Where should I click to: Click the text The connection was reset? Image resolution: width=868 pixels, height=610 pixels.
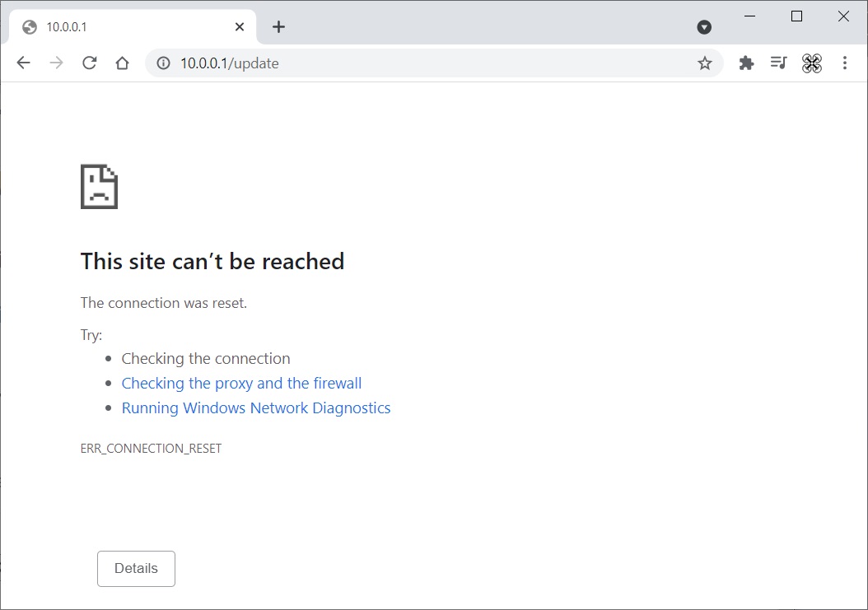(x=164, y=303)
